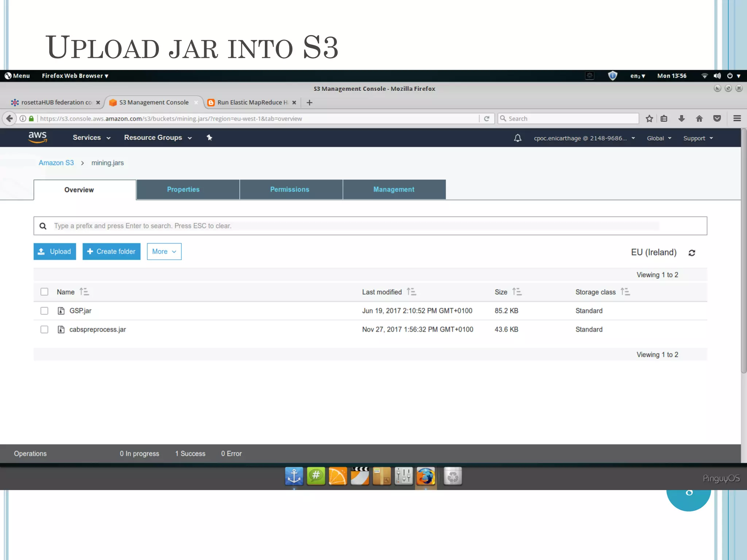This screenshot has width=747, height=560.
Task: Click the page vertical scrollbar
Action: click(x=744, y=252)
